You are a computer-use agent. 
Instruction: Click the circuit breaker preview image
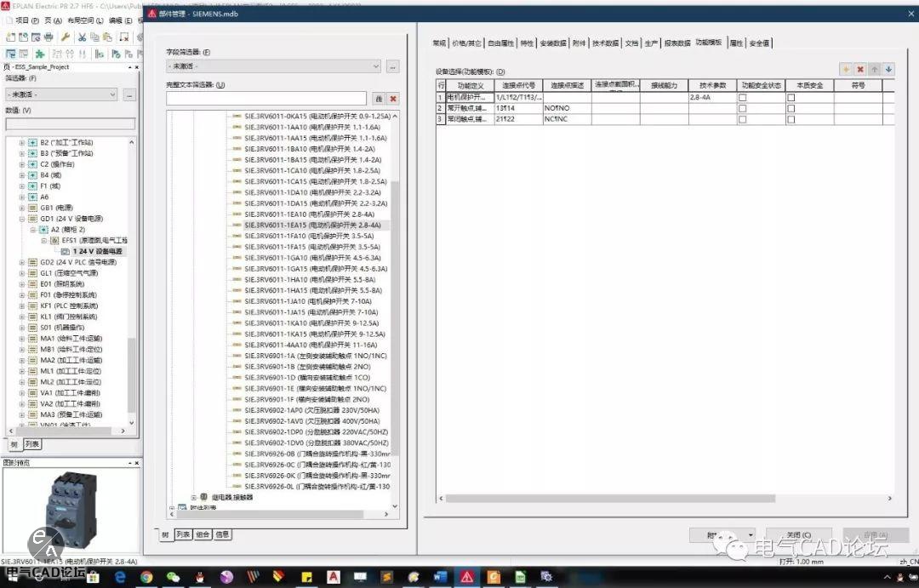tap(71, 509)
